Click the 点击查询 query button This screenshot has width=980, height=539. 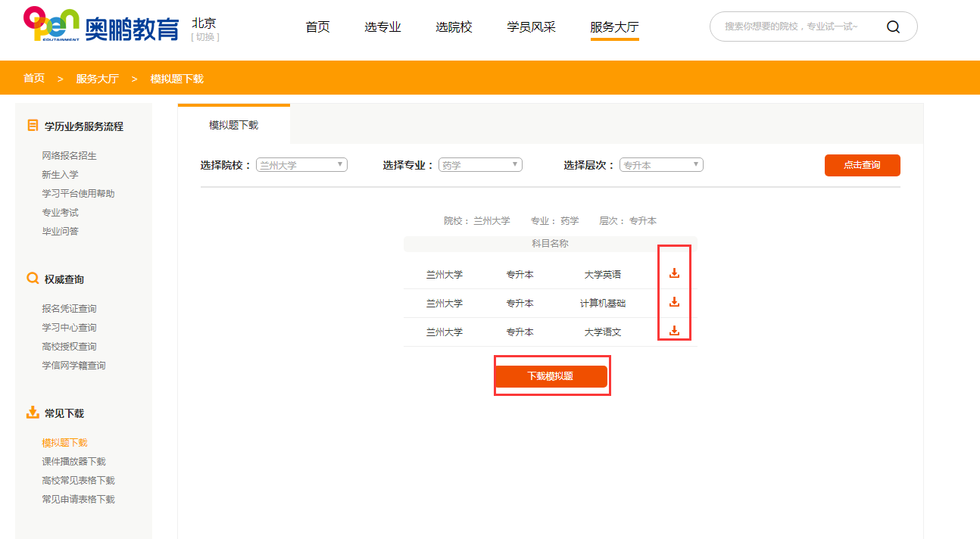862,165
